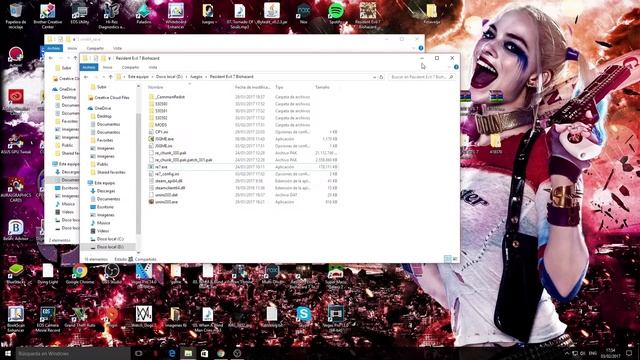Sort files by Nombre column header
This screenshot has height=360, width=640.
pyautogui.click(x=156, y=87)
